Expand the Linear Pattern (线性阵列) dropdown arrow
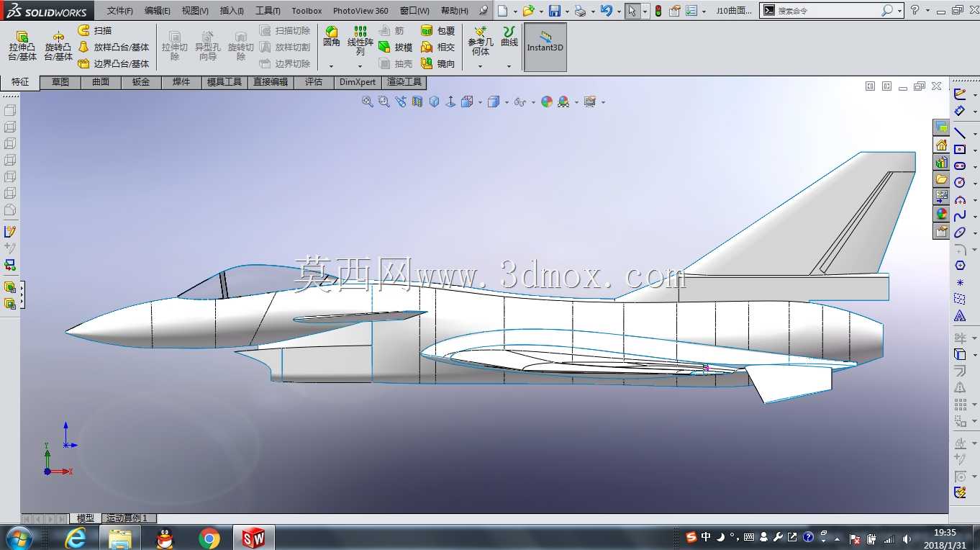Viewport: 980px width, 550px height. (x=360, y=66)
